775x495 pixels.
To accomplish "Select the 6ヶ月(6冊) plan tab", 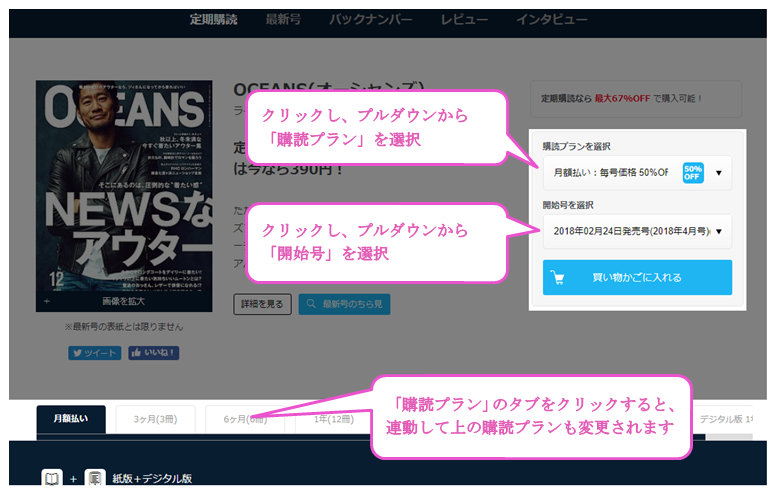I will (x=245, y=419).
